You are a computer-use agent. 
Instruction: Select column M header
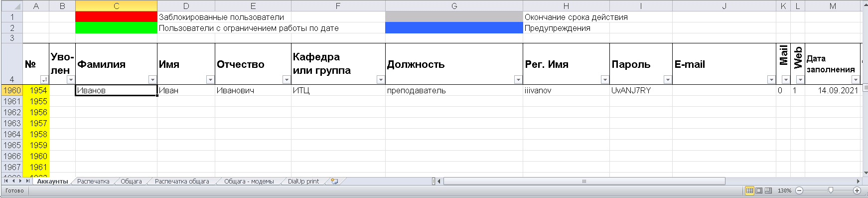[x=833, y=6]
